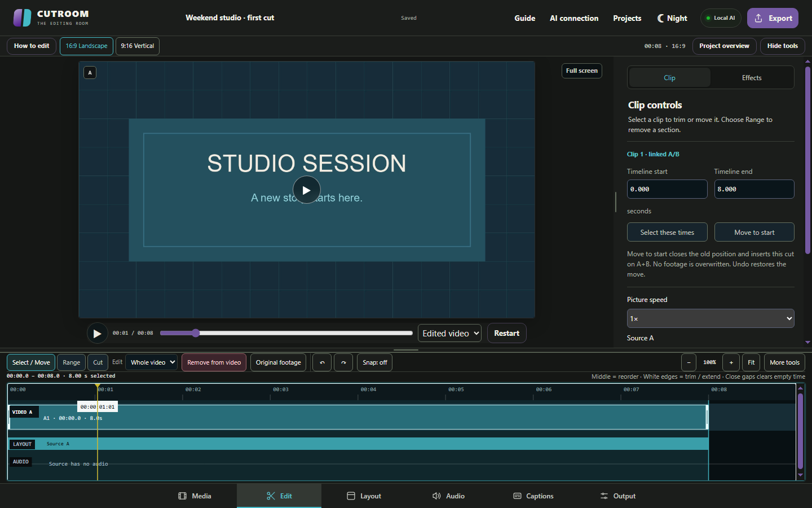Viewport: 812px width, 508px height.
Task: Open the Guide menu item
Action: [x=524, y=18]
